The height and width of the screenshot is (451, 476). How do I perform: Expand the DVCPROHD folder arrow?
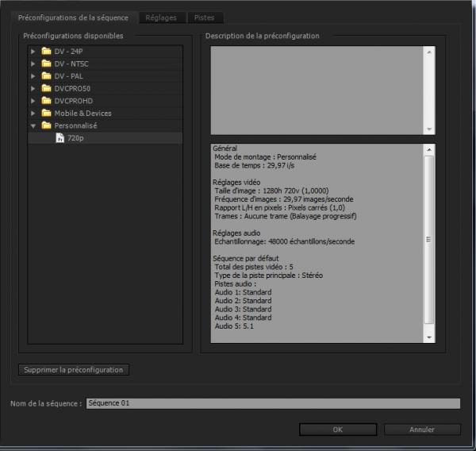[33, 101]
